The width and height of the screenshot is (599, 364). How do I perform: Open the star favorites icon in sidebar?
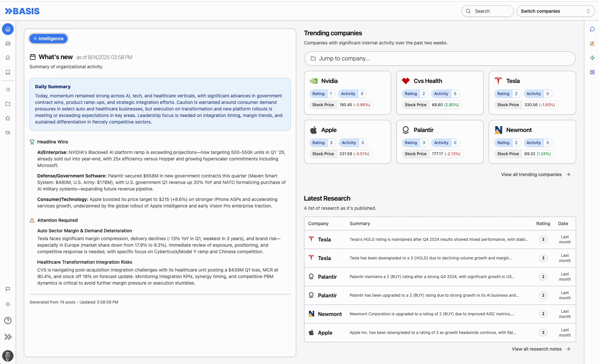pos(8,118)
